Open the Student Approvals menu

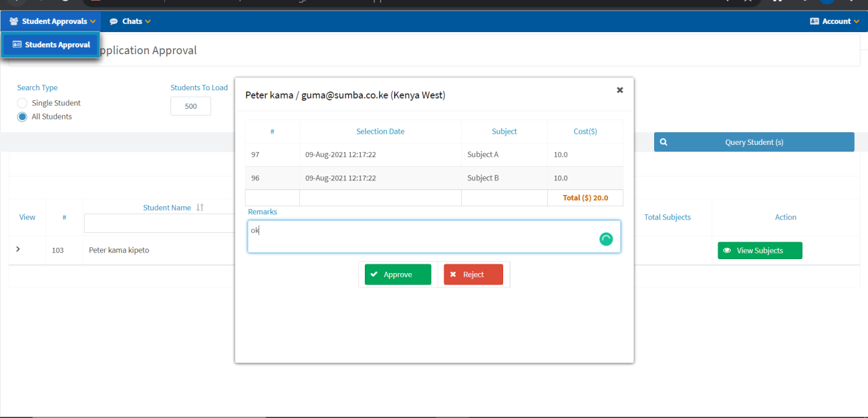pos(52,21)
